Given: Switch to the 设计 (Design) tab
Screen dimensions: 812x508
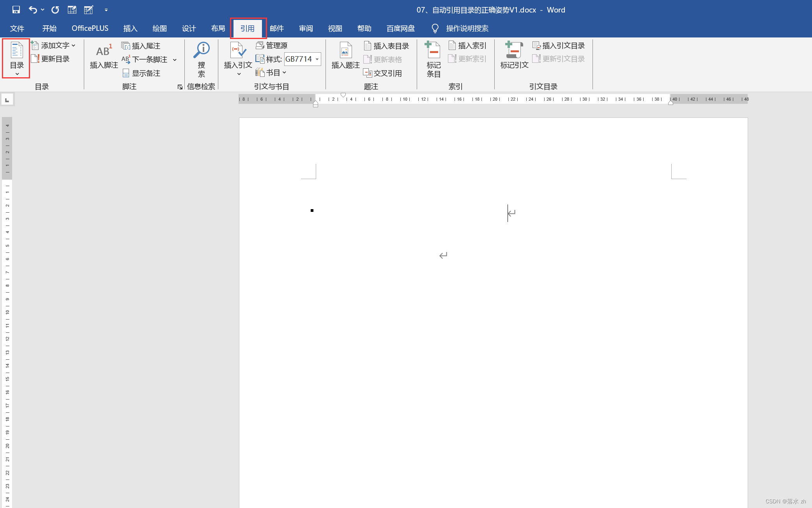Looking at the screenshot, I should (x=189, y=28).
